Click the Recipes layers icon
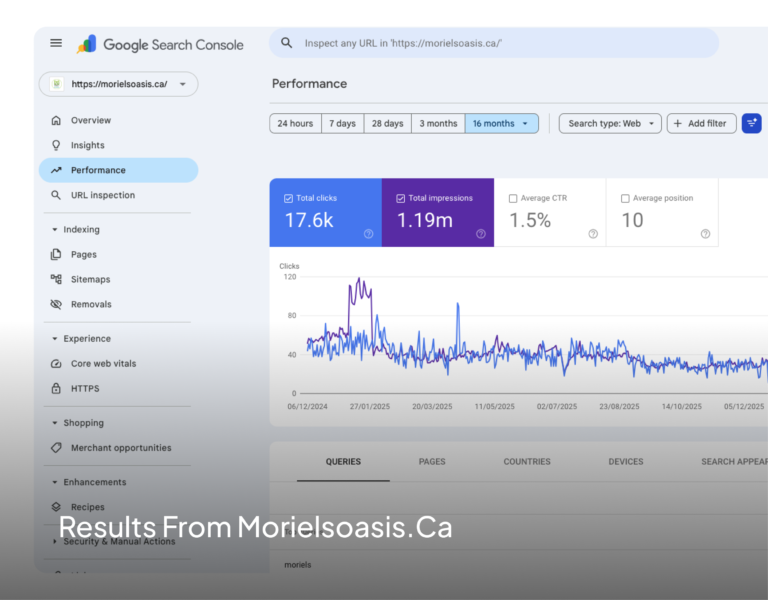Viewport: 768px width, 600px height. 56,506
